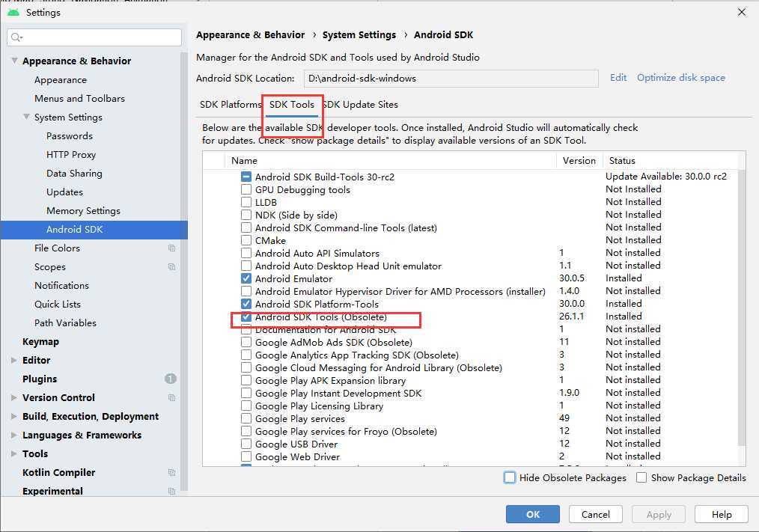Click the update count badge next to Plugins
759x532 pixels.
point(171,379)
